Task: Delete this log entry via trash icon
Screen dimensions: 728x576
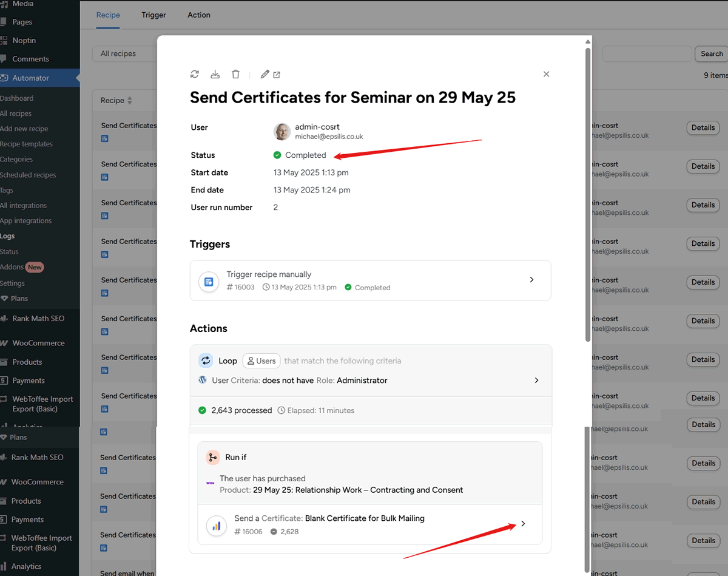Action: point(235,74)
